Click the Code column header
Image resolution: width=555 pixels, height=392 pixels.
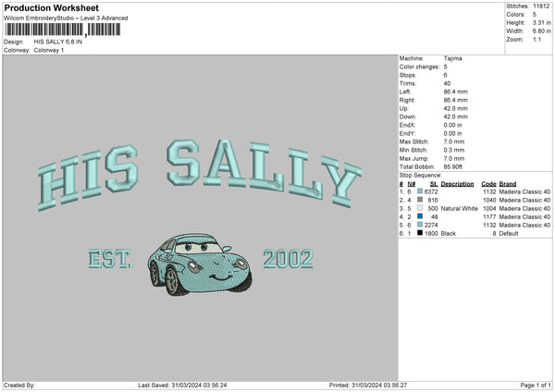tap(488, 183)
